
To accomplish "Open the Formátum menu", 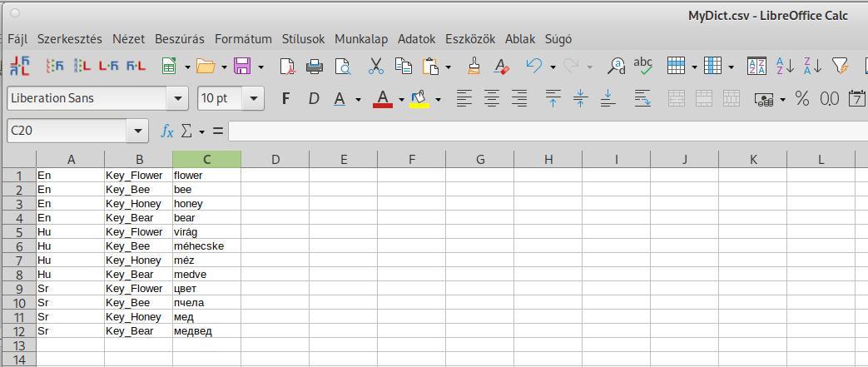I will (243, 39).
